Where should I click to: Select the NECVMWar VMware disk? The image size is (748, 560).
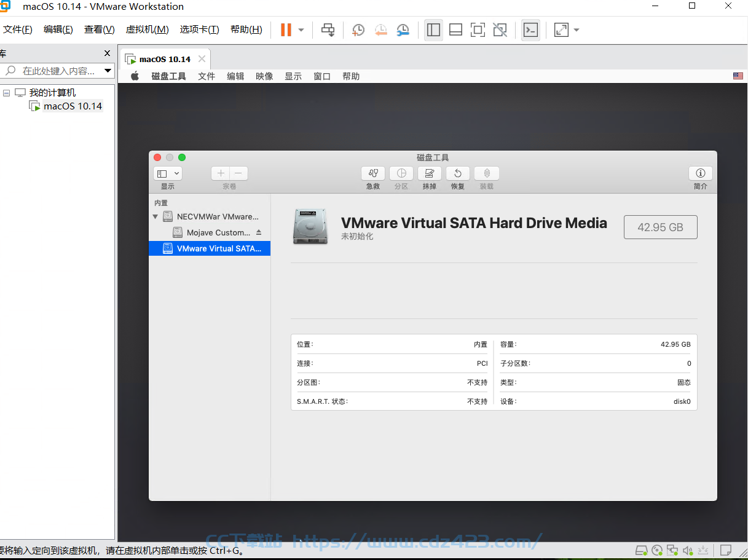[x=211, y=216]
